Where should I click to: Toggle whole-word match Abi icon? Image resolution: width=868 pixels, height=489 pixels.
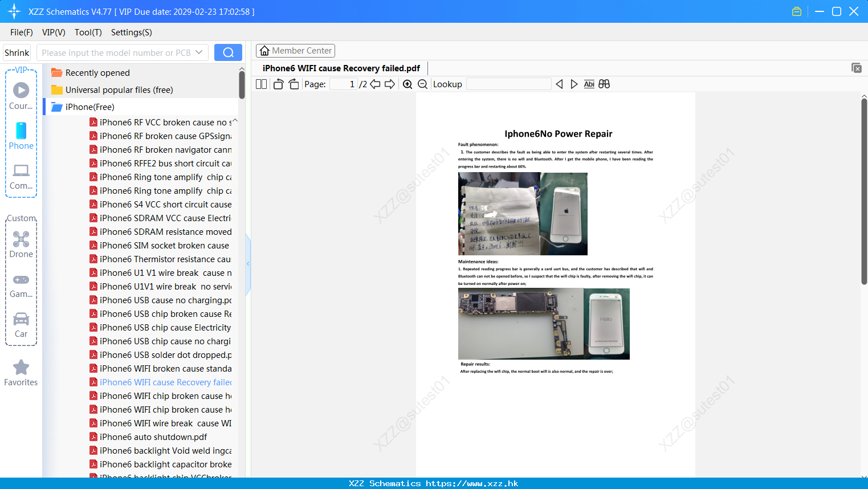[x=589, y=84]
